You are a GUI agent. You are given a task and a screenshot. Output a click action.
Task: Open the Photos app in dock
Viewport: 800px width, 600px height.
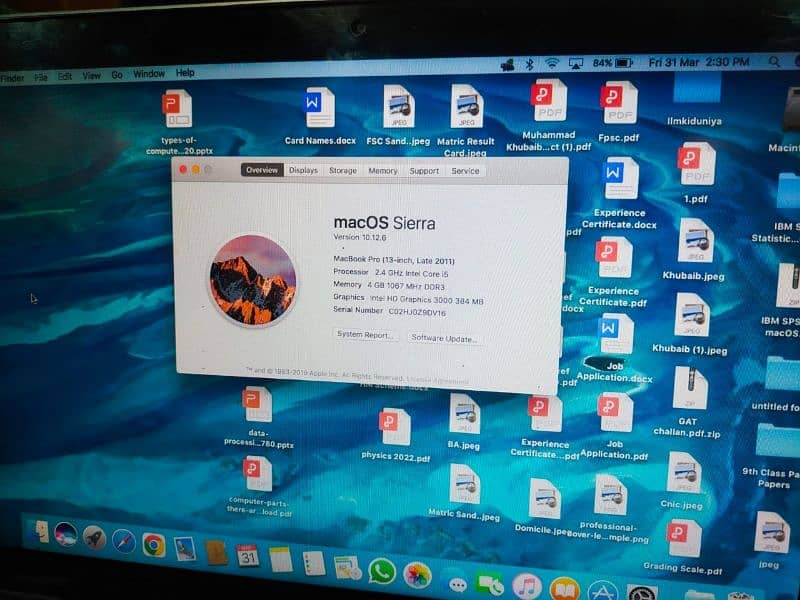417,575
